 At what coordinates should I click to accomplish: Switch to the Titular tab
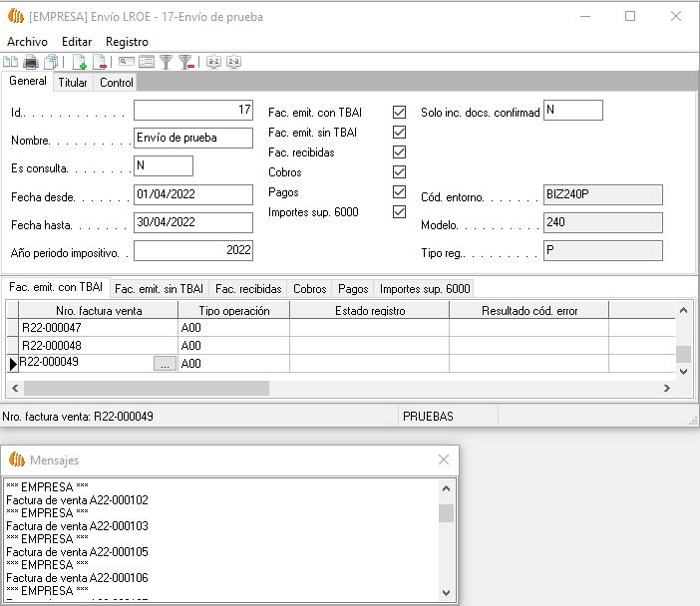pos(73,83)
